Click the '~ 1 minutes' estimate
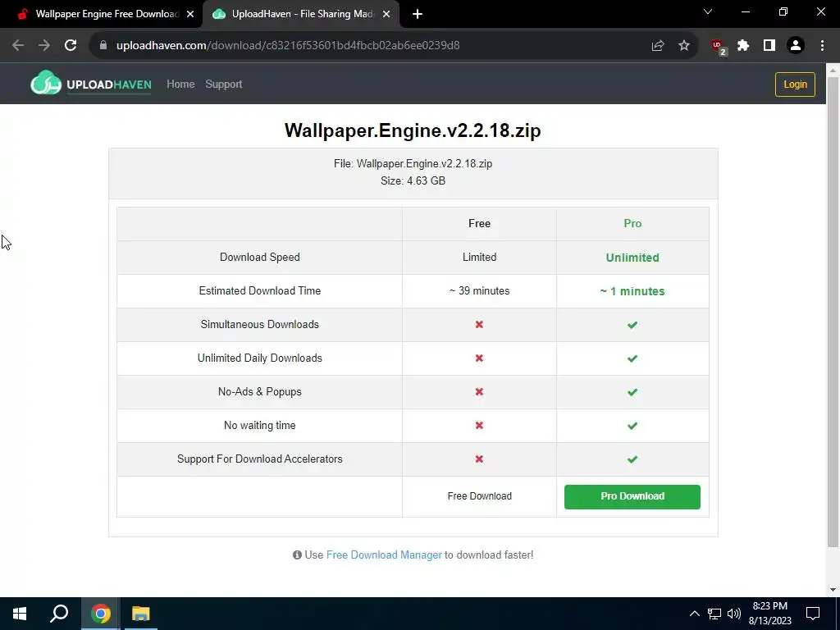The image size is (840, 630). click(632, 291)
